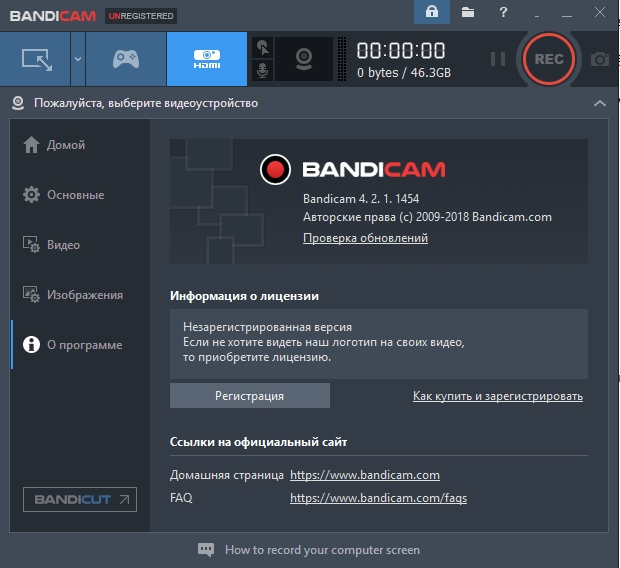Collapse the panel with the up chevron

pos(600,103)
